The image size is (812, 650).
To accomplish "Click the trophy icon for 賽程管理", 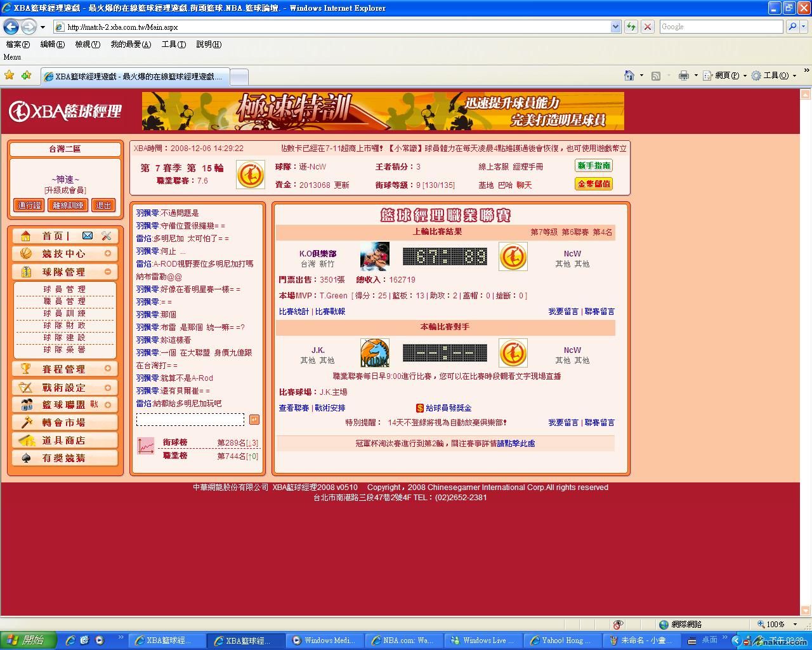I will pyautogui.click(x=26, y=368).
